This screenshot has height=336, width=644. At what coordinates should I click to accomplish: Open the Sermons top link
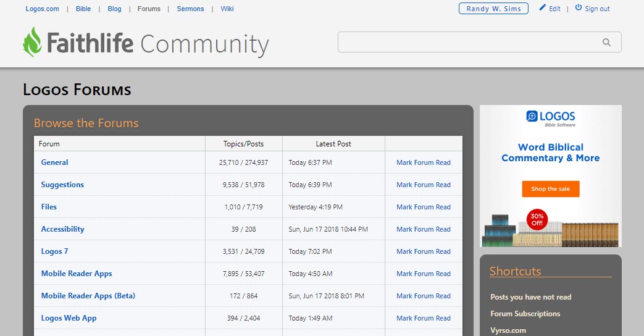pos(190,9)
